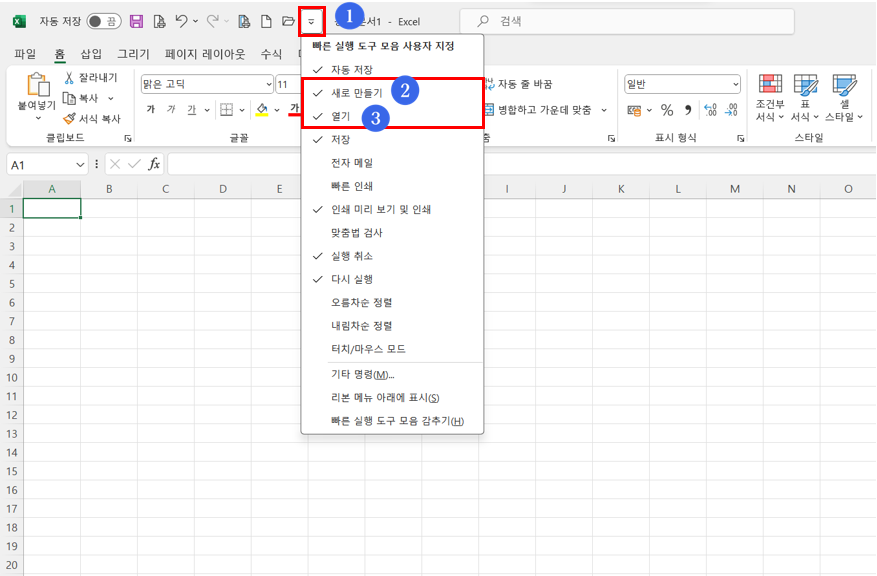Image resolution: width=877 pixels, height=576 pixels.
Task: Apply Percent Style in number format group
Action: pyautogui.click(x=667, y=109)
